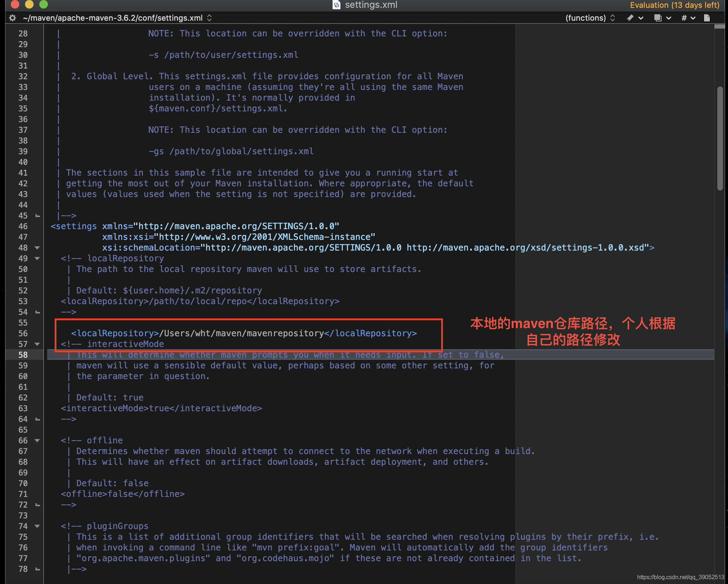Open the gear settings menu in navigation bar
Screen dimensions: 728x584
(13, 18)
